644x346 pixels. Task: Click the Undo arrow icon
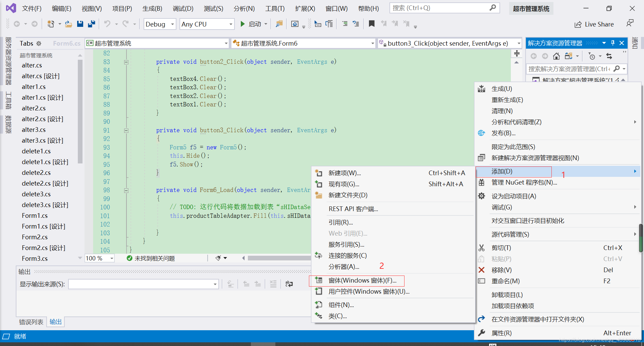(x=107, y=24)
